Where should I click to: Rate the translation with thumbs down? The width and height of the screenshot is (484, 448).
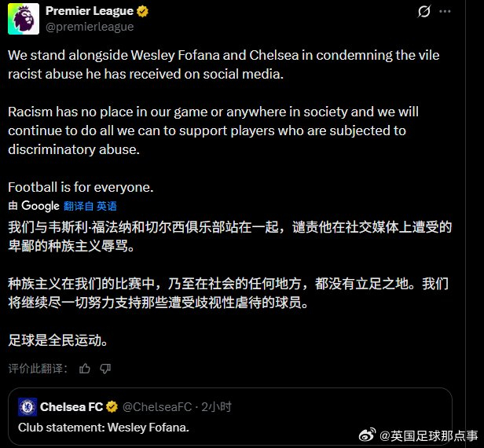click(x=105, y=368)
